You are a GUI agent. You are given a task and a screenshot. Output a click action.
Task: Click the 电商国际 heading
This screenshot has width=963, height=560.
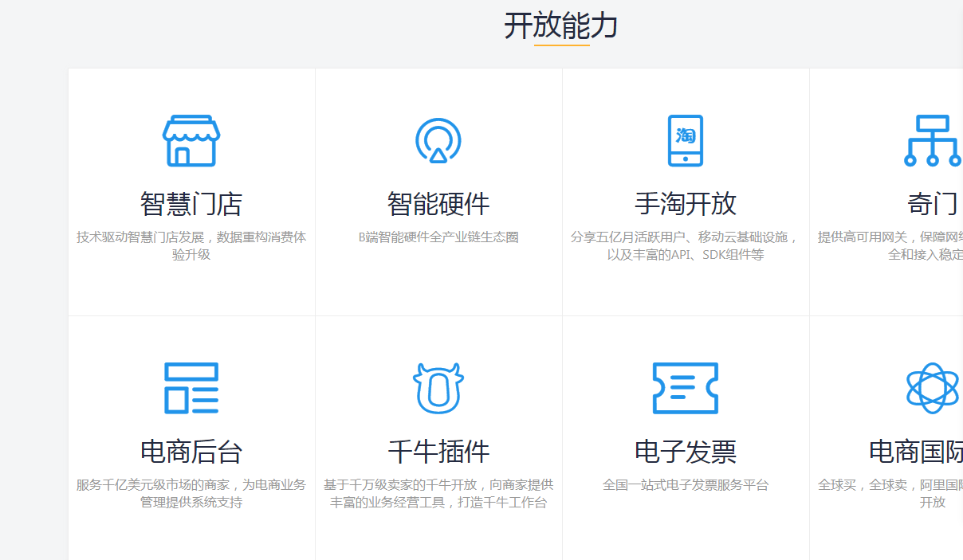pyautogui.click(x=916, y=452)
